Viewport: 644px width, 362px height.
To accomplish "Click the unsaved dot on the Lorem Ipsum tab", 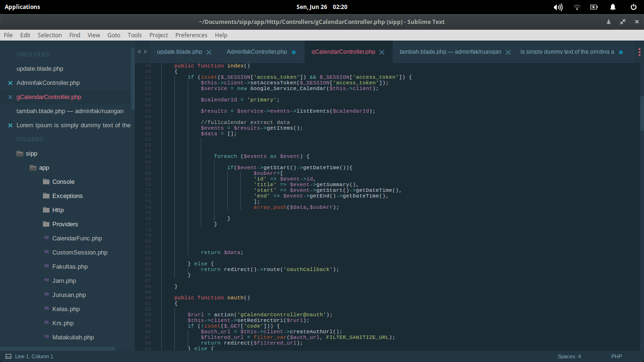I will (x=621, y=52).
